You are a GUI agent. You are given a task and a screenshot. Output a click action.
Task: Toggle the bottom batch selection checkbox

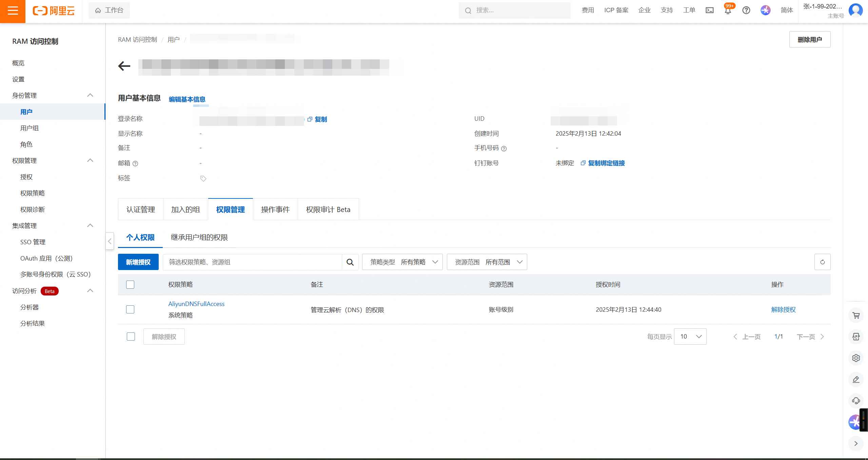(x=131, y=337)
